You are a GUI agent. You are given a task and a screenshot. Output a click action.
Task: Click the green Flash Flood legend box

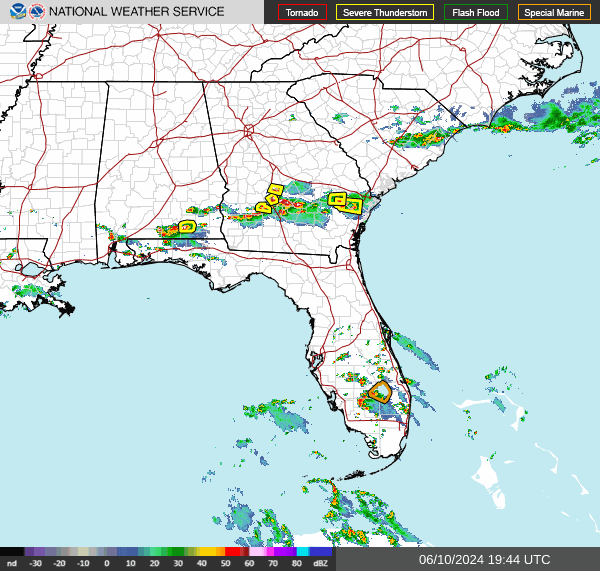[476, 12]
